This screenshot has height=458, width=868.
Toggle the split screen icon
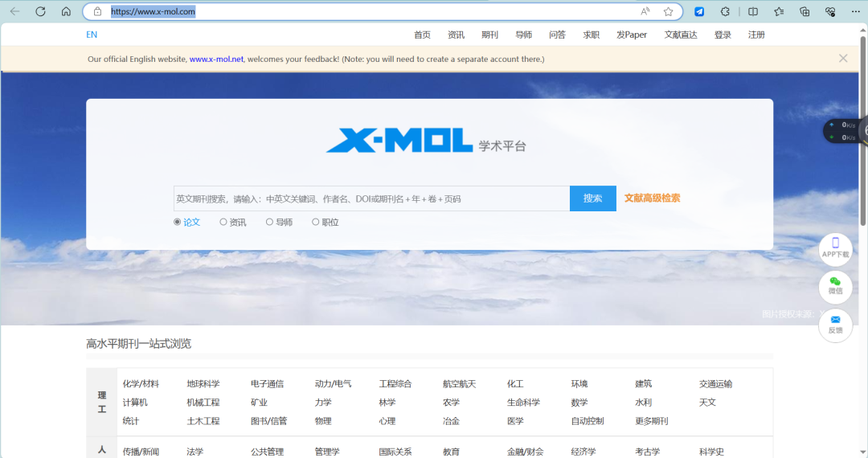753,11
